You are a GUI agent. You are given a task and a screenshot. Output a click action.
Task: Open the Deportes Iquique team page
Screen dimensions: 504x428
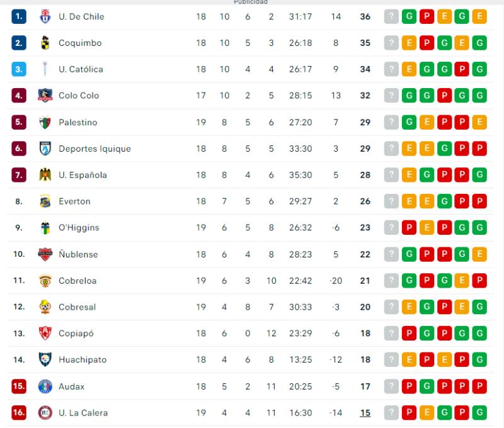click(x=94, y=149)
